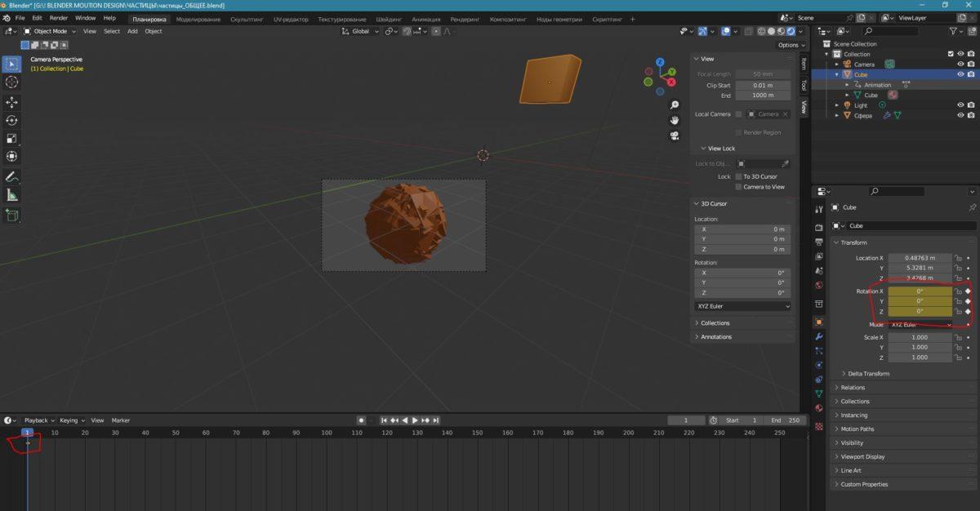Click the Blender logo menu icon

point(7,18)
